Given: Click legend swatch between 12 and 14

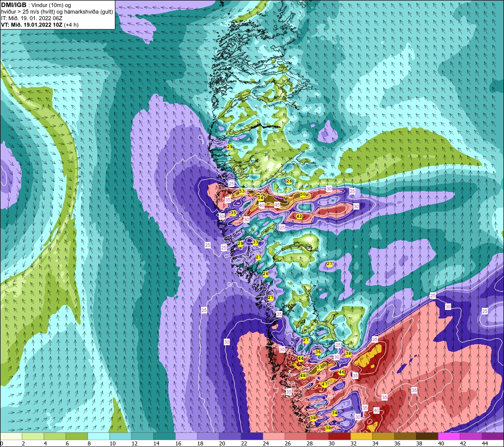Looking at the screenshot, I should pyautogui.click(x=143, y=436).
